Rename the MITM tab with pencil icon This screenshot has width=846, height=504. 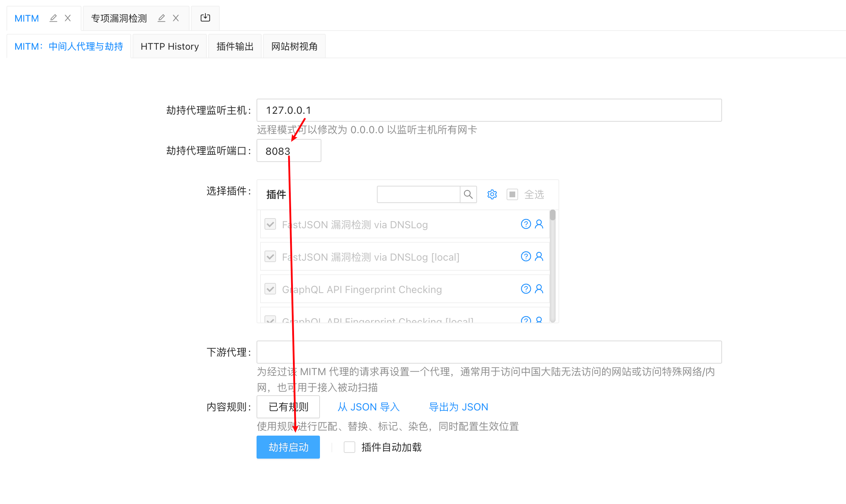(53, 18)
